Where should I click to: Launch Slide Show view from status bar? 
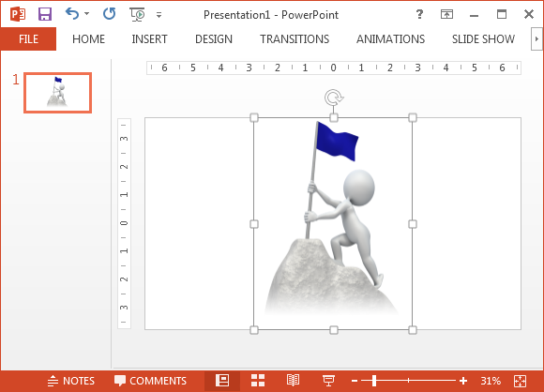(328, 380)
